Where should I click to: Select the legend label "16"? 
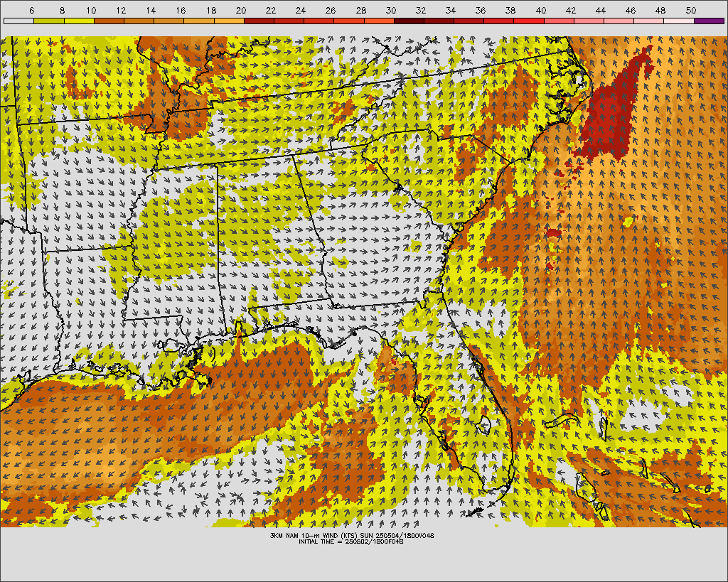[x=181, y=10]
